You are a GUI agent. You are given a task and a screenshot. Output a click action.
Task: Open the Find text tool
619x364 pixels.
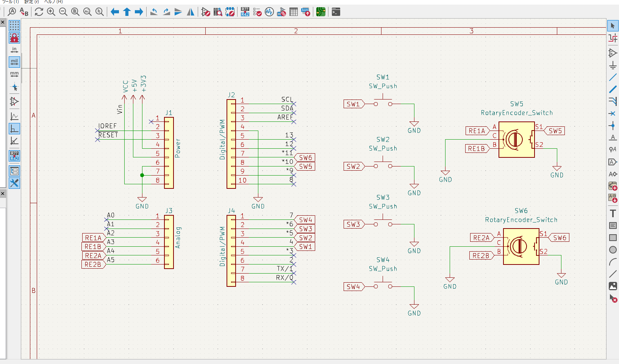(12, 12)
